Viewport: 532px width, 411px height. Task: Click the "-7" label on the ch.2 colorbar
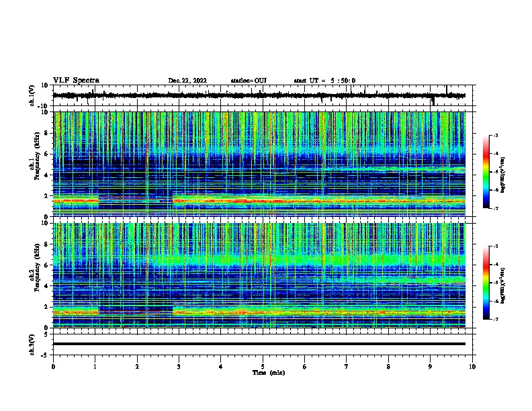496,319
